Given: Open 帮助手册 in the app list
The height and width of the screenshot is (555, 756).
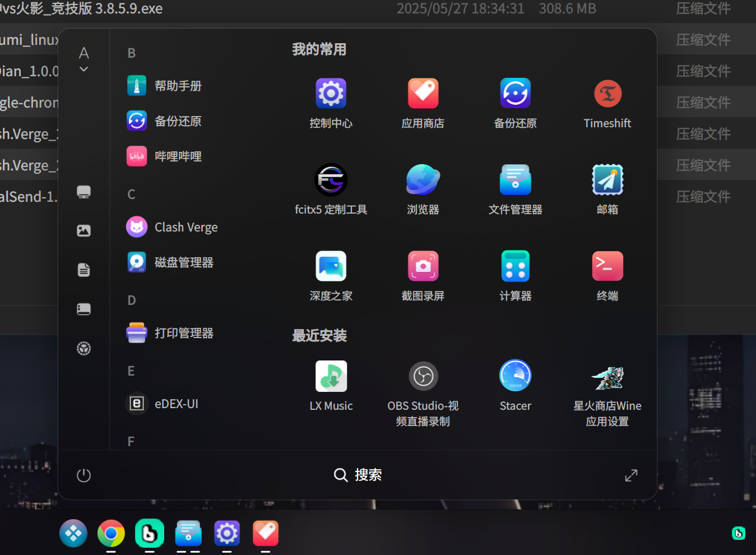Looking at the screenshot, I should pyautogui.click(x=165, y=86).
